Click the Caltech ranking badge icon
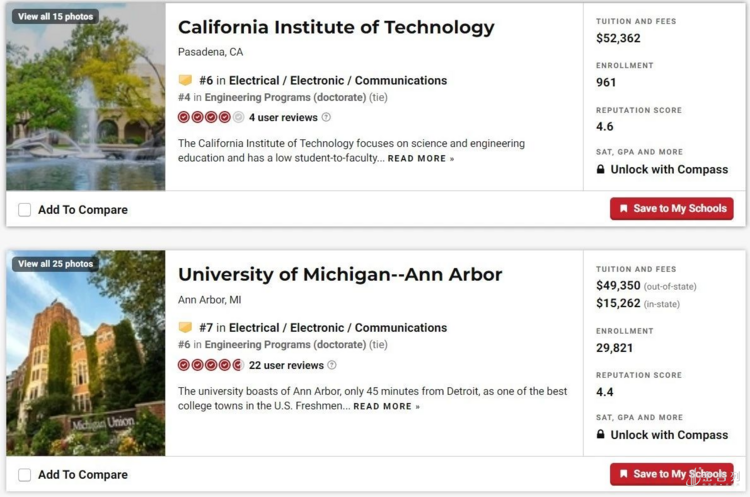Image resolution: width=750 pixels, height=497 pixels. tap(185, 80)
